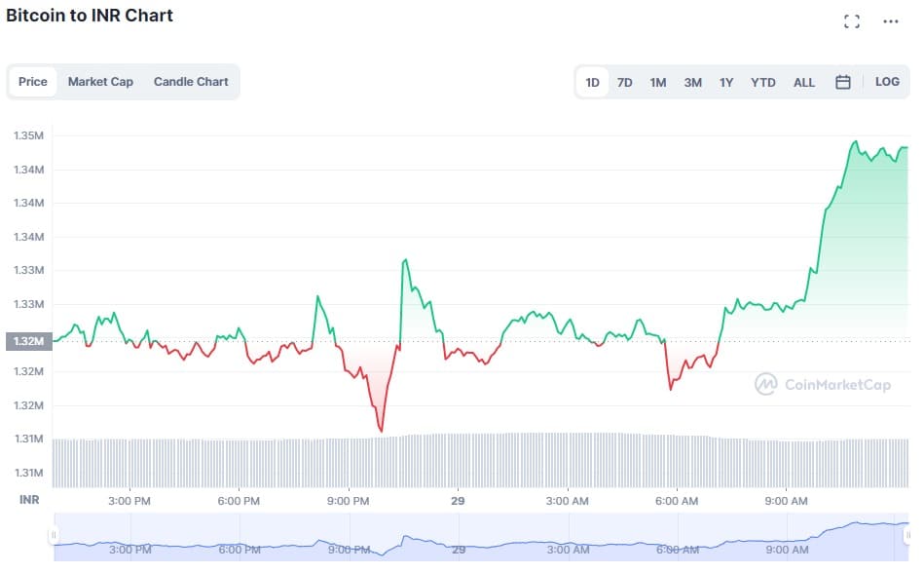Select the 7D time range
This screenshot has width=924, height=573.
click(625, 83)
